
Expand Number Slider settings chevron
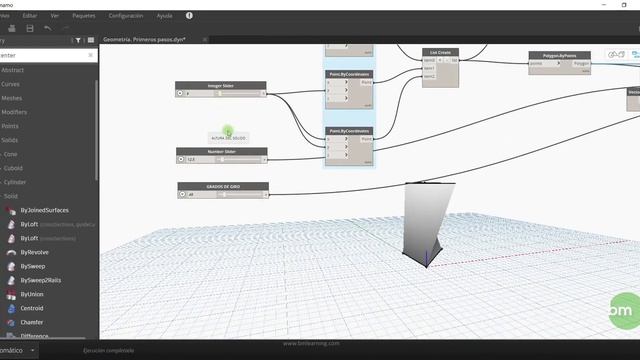[x=181, y=159]
